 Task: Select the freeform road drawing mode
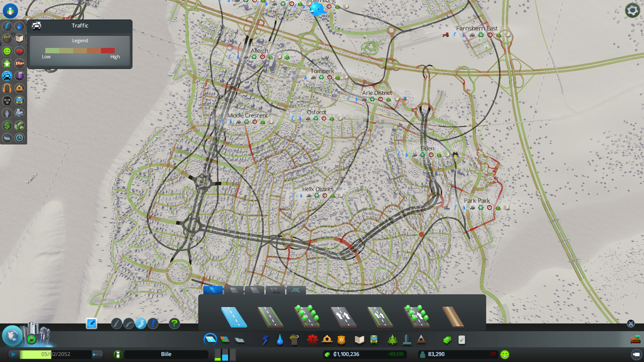point(141,323)
